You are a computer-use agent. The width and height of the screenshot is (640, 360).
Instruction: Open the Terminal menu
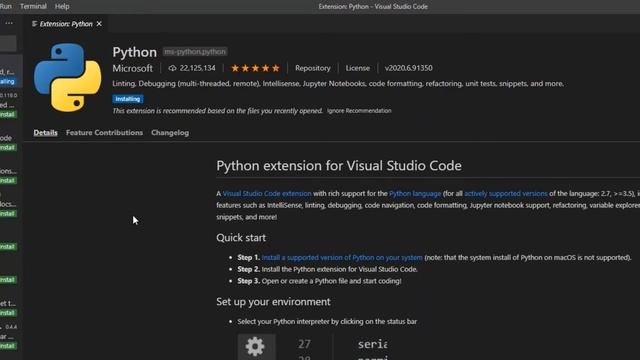33,6
